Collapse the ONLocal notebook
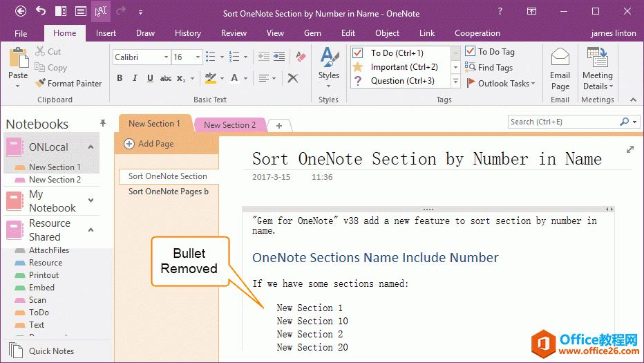The image size is (644, 363). pyautogui.click(x=91, y=147)
